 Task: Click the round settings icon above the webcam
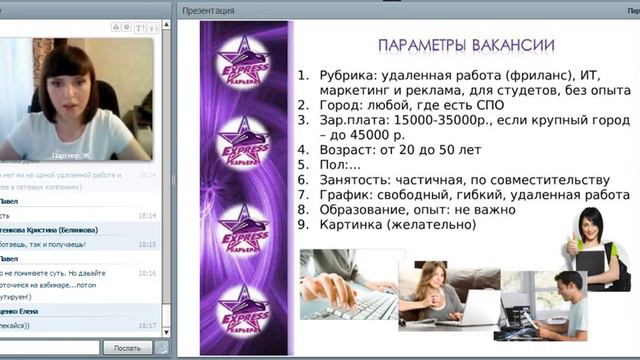click(x=127, y=27)
